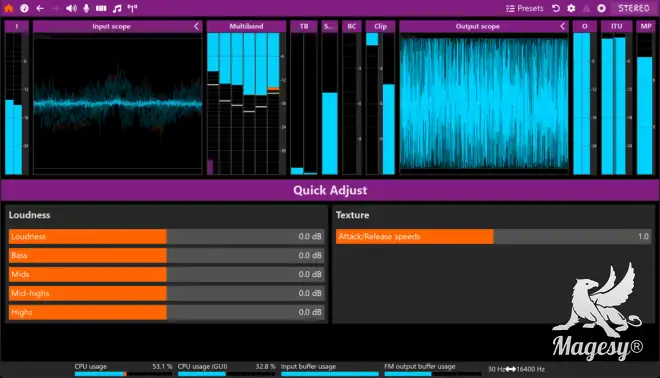Select the Output scope header
This screenshot has height=378, width=660.
[x=484, y=26]
